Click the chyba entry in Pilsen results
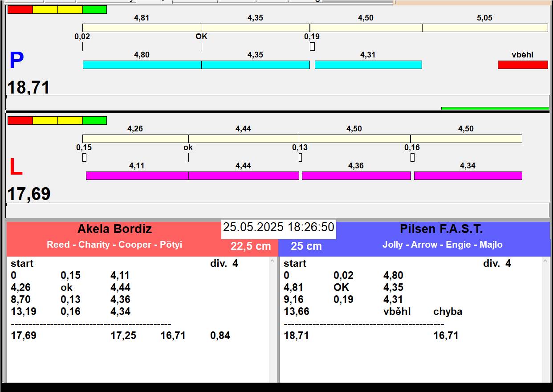This screenshot has height=392, width=553. pyautogui.click(x=448, y=311)
